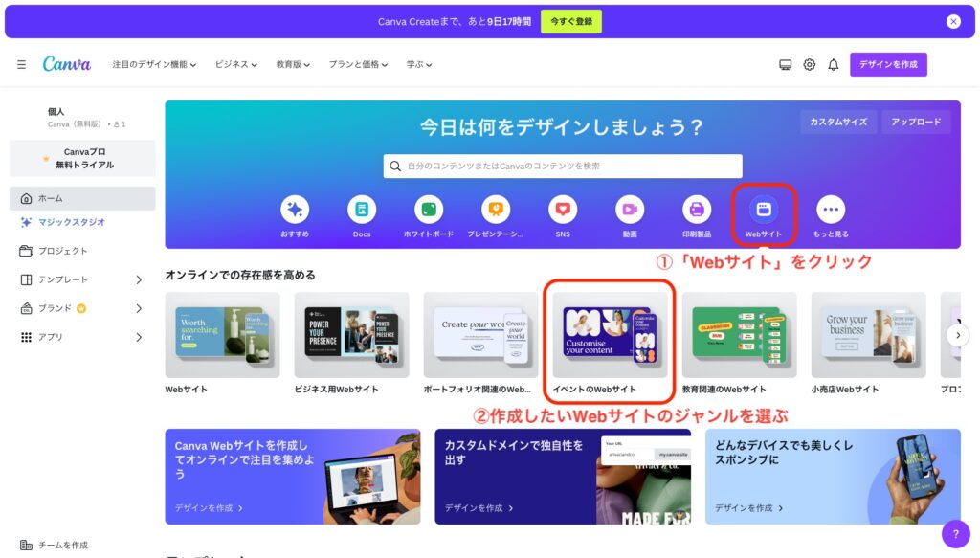
Task: Start the Canvaプロ 無料トライアル
Action: click(x=82, y=158)
